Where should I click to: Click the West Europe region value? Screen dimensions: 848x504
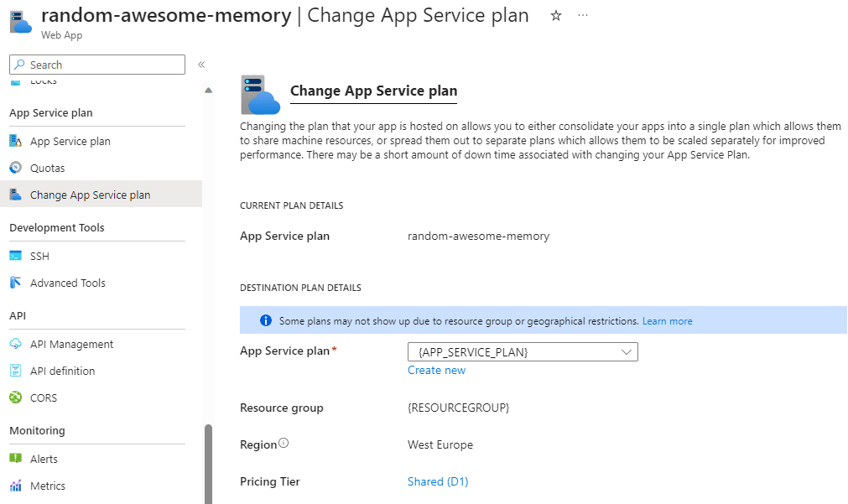pyautogui.click(x=440, y=444)
